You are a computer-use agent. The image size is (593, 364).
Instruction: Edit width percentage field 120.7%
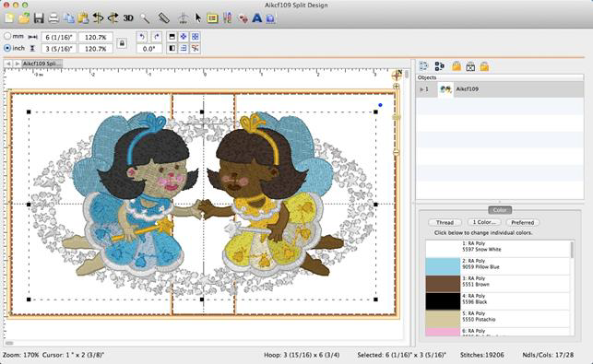[x=95, y=37]
